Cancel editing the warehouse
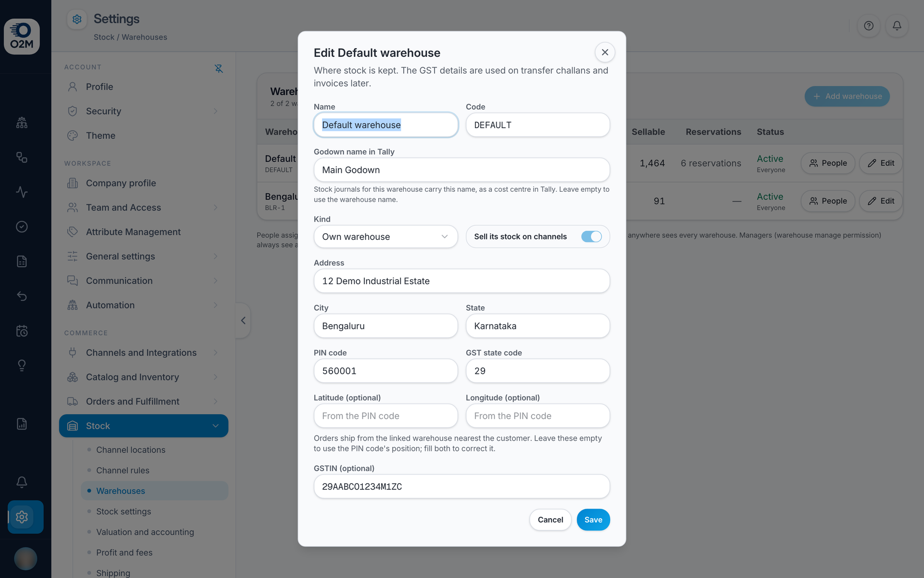This screenshot has height=578, width=924. pyautogui.click(x=550, y=520)
